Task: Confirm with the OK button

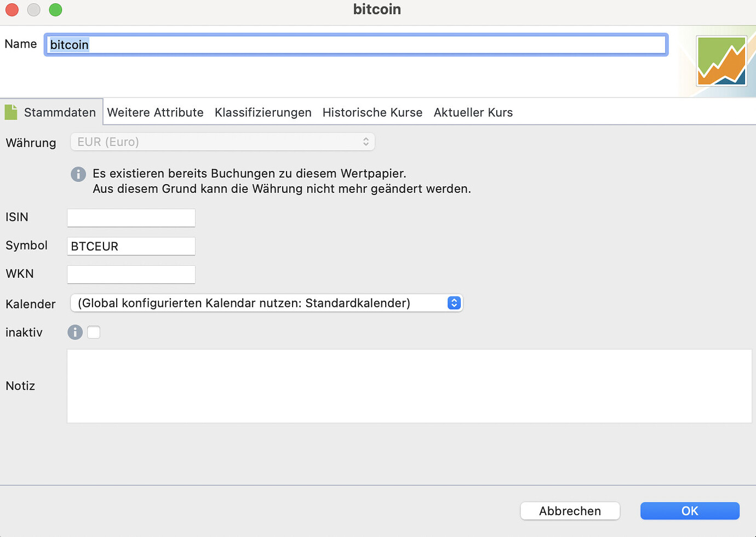Action: tap(690, 511)
